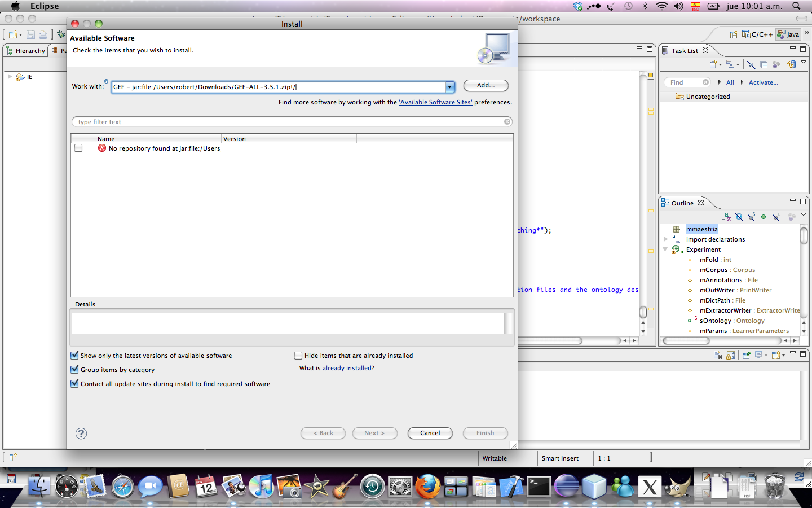Select mCorpus : Corpus in Outline
The height and width of the screenshot is (508, 812).
[727, 270]
